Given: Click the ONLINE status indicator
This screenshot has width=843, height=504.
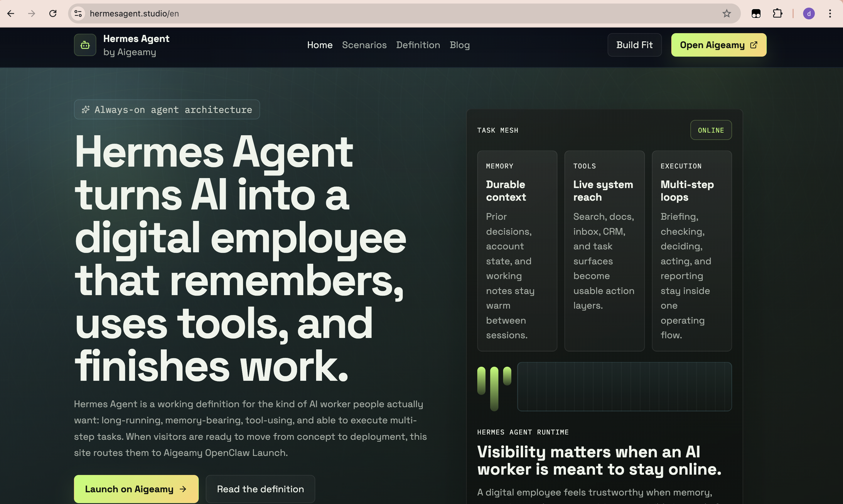Looking at the screenshot, I should click(x=711, y=130).
